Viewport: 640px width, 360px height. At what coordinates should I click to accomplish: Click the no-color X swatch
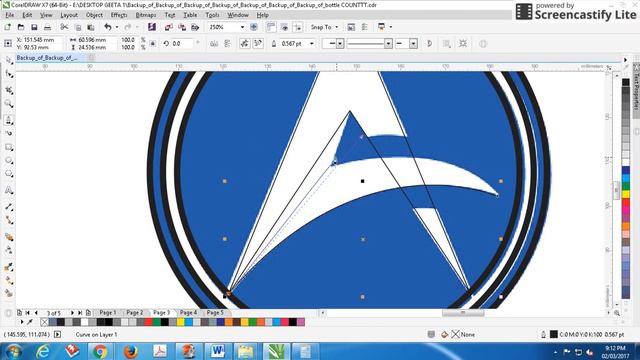(x=44, y=322)
